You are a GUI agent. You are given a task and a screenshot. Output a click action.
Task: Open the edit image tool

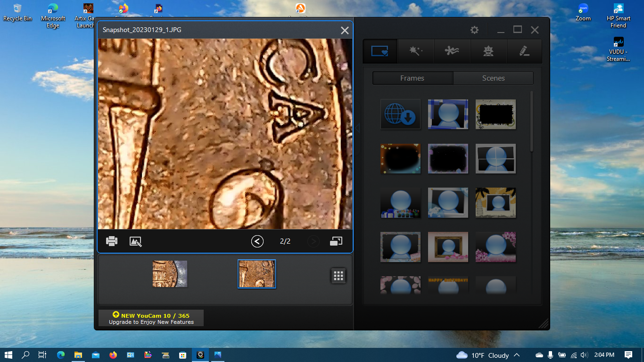(136, 241)
